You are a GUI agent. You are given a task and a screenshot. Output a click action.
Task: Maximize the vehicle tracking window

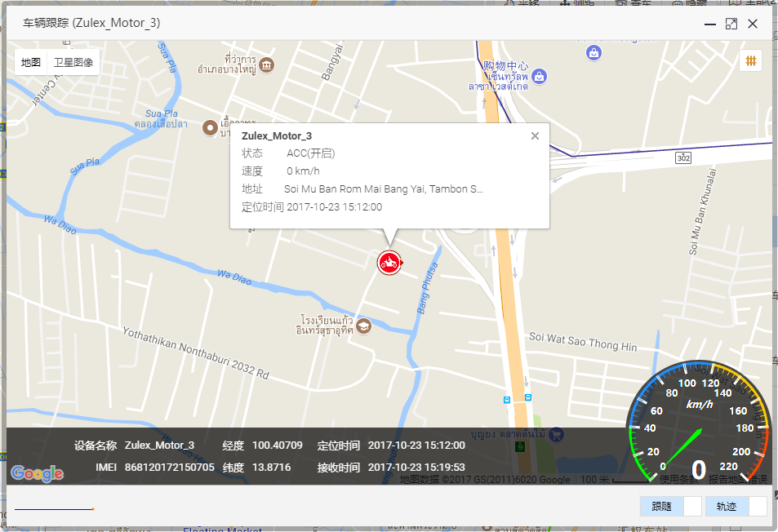coord(731,24)
